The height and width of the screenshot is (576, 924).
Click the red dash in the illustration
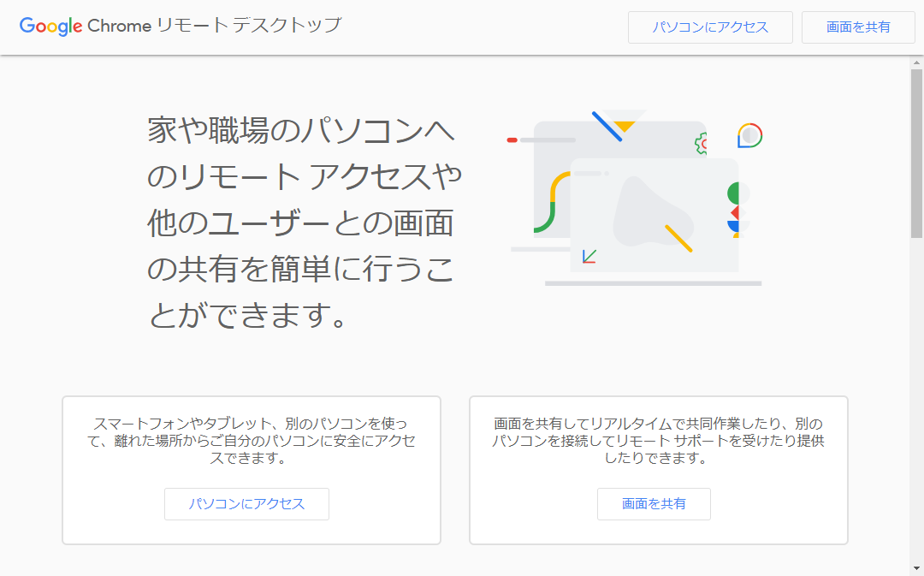coord(512,140)
